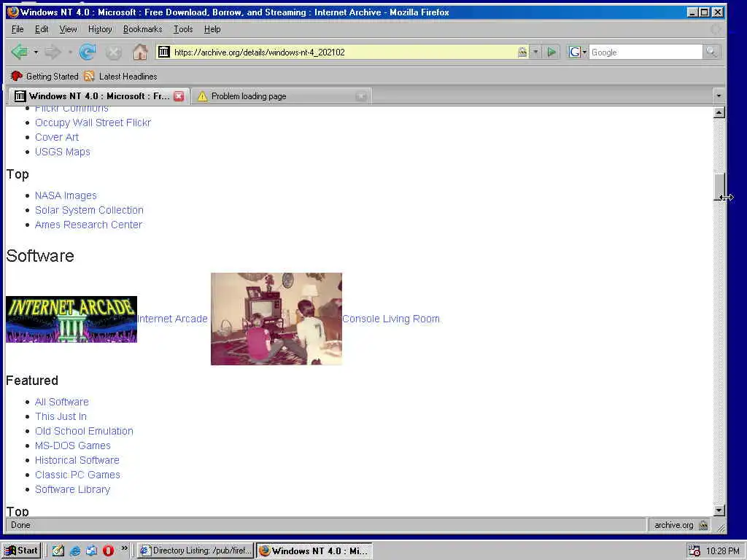Open the forward history dropdown arrow

(x=70, y=52)
